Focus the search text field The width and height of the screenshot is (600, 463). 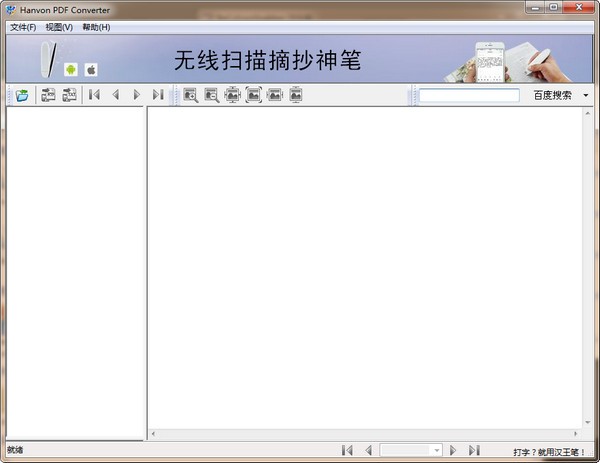469,95
